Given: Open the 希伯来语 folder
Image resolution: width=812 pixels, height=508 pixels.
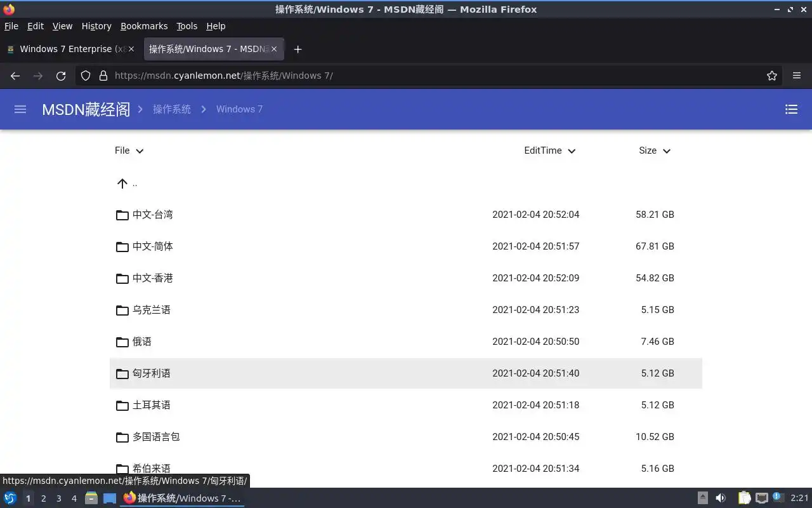Looking at the screenshot, I should pos(406,469).
